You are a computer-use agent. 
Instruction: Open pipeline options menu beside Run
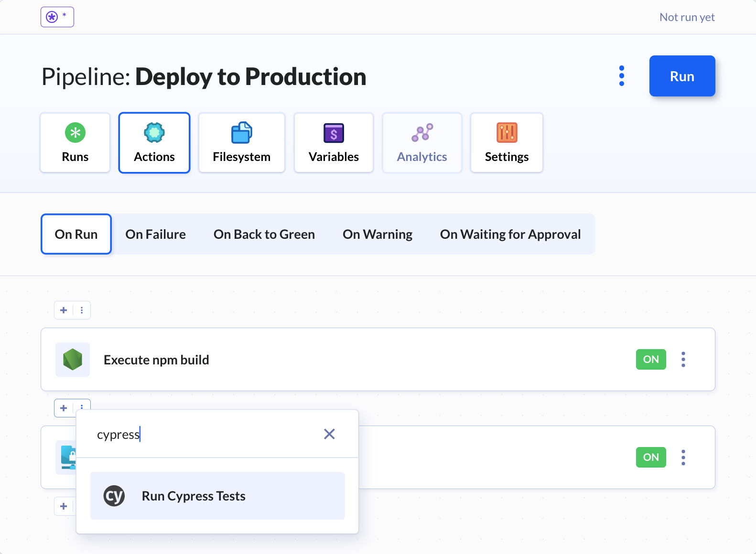pyautogui.click(x=622, y=76)
